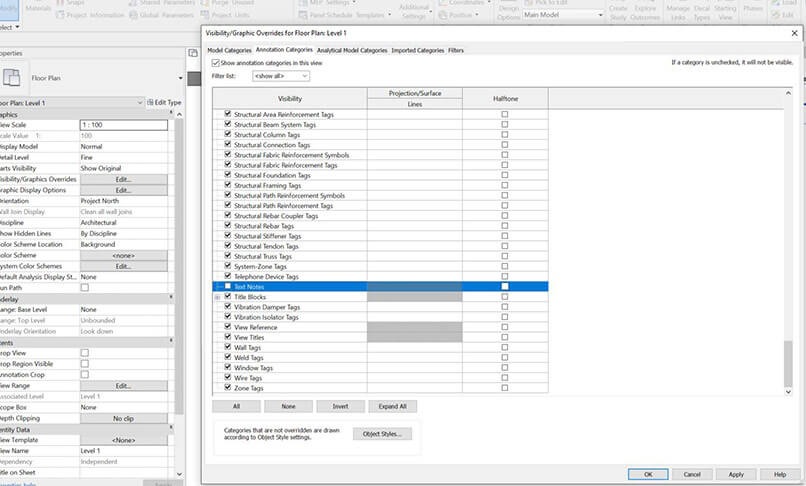Screen dimensions: 806x486
Task: Click the category list scroll up arrow
Action: tap(788, 93)
